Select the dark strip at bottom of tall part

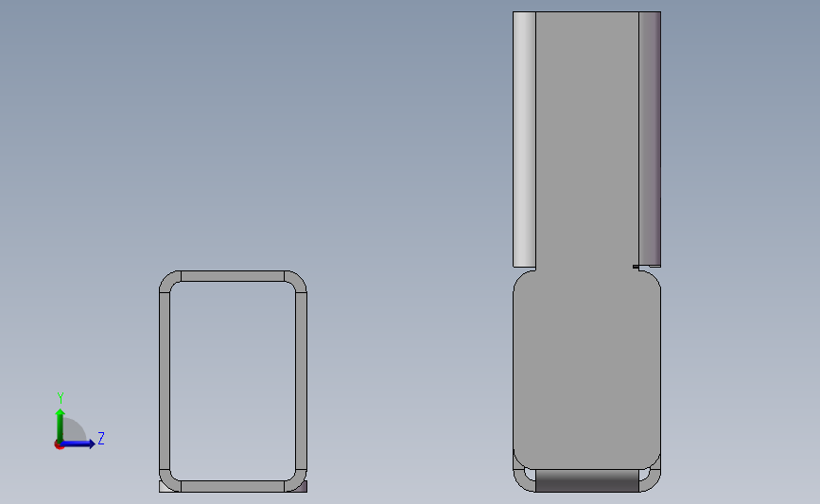tap(587, 480)
